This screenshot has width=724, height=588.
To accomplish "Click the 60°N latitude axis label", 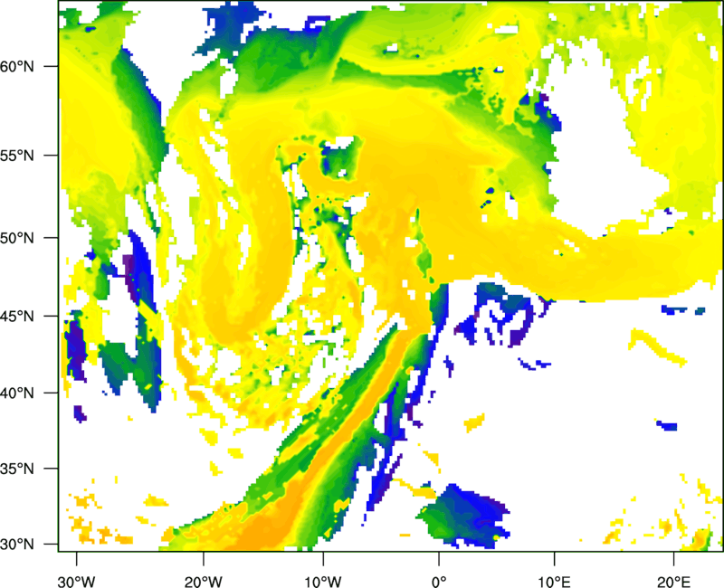I will pyautogui.click(x=17, y=66).
